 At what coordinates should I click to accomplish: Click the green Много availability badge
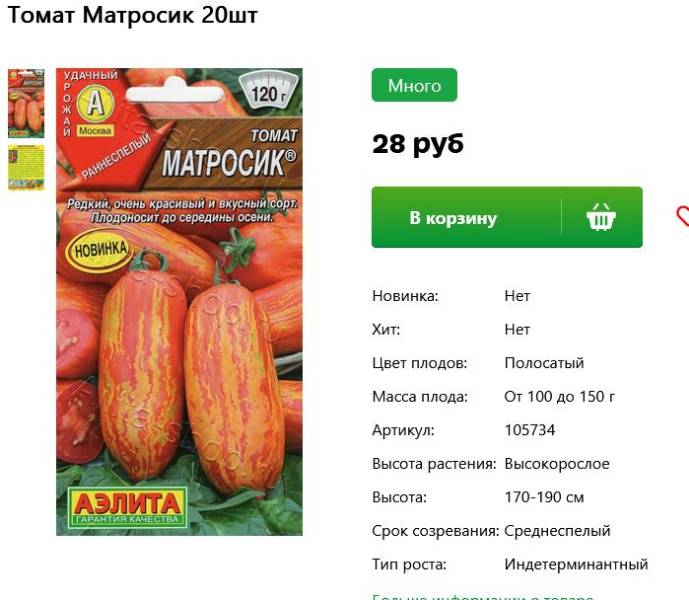coord(414,85)
